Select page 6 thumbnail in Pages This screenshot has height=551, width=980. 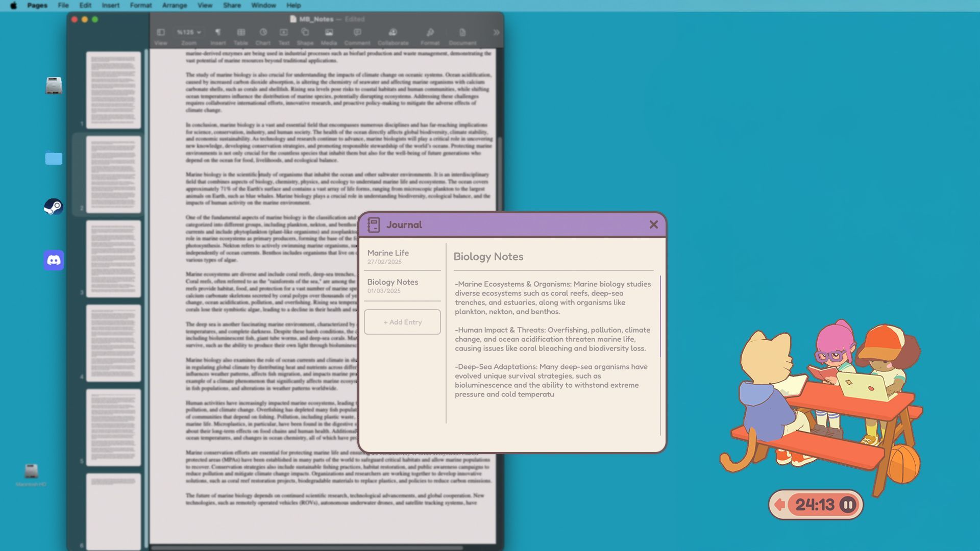113,511
